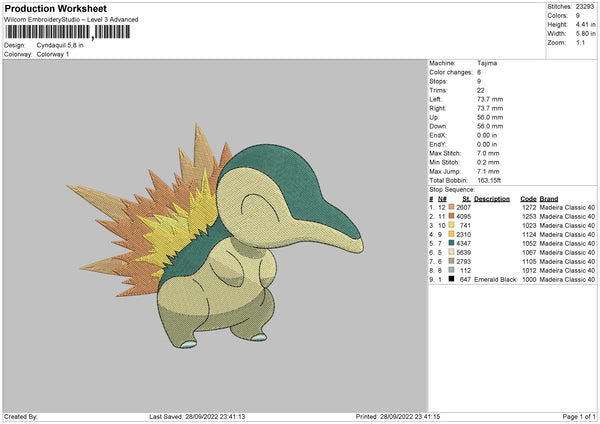Choose the khaki swatch for code 1105

point(452,261)
